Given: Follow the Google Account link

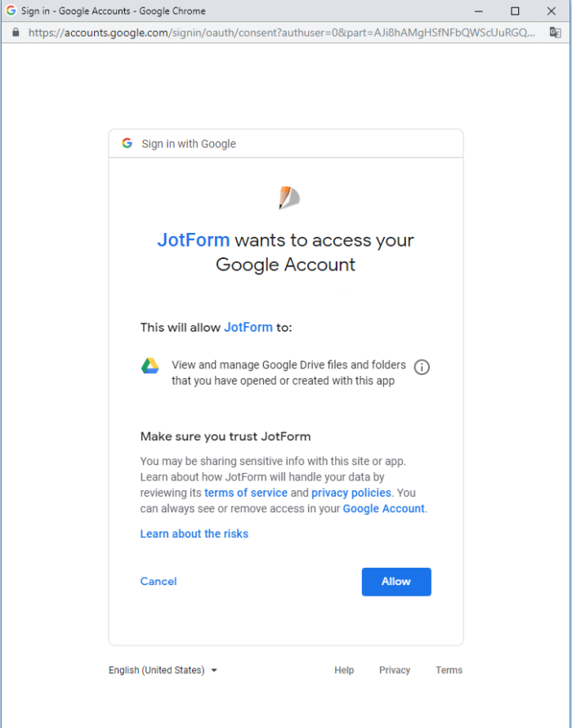Looking at the screenshot, I should [x=383, y=508].
